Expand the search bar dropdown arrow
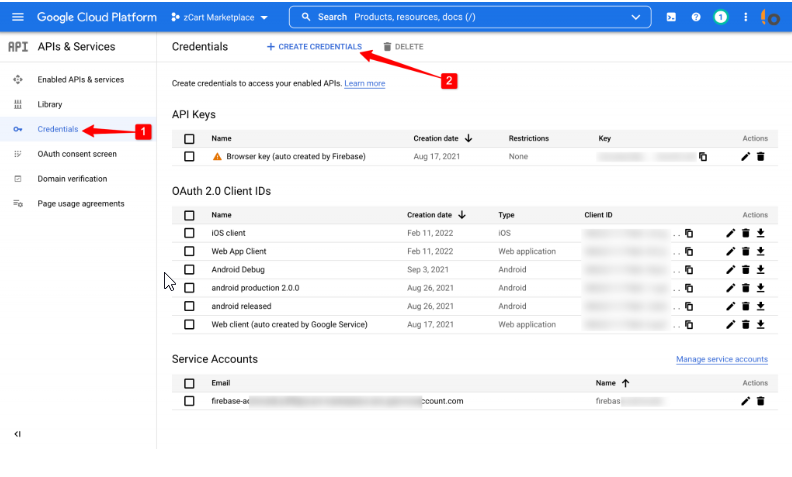Screen dimensions: 792x477 [x=636, y=17]
